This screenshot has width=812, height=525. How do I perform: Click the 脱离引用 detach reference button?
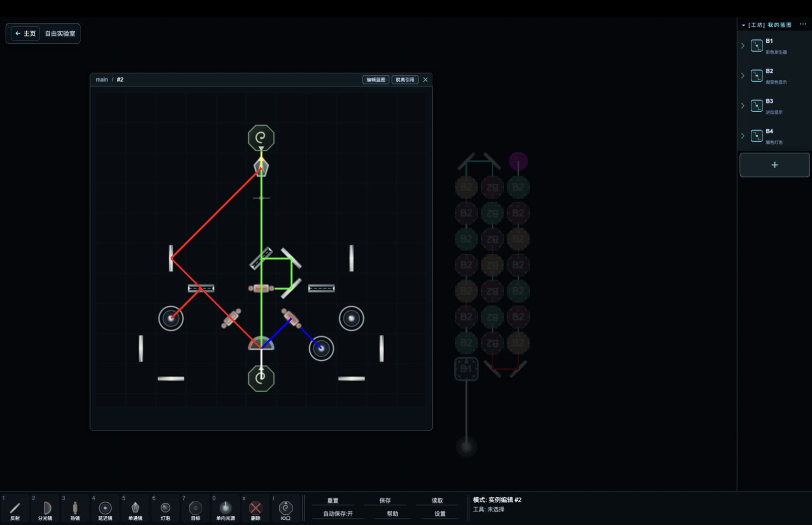tap(405, 80)
